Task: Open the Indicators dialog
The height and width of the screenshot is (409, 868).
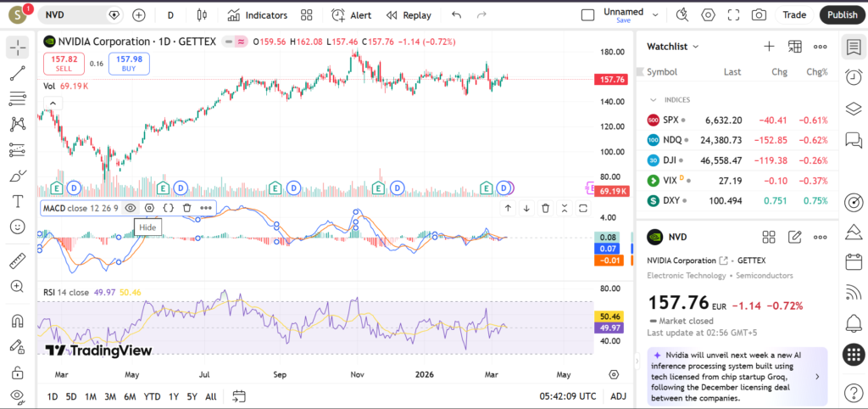Action: (x=258, y=14)
